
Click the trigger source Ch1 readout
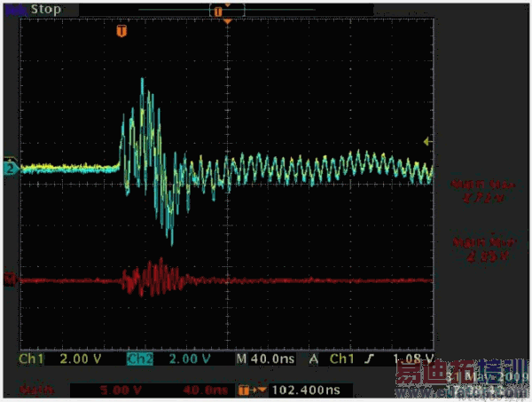[x=342, y=359]
